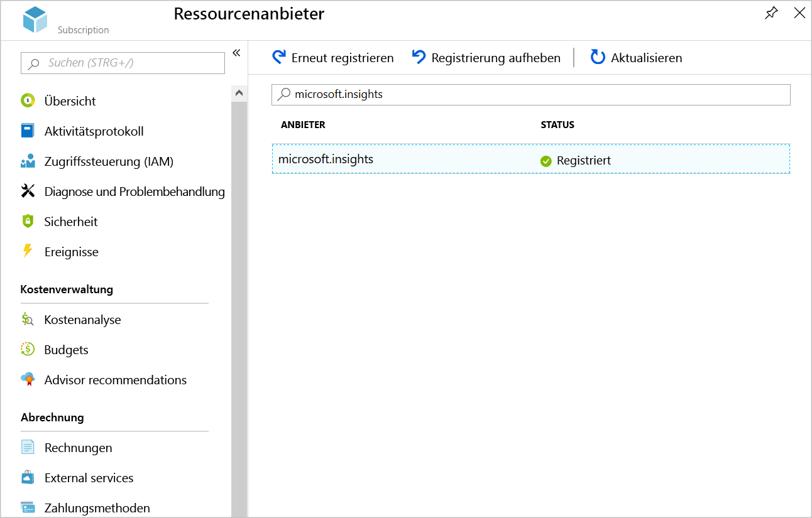The width and height of the screenshot is (812, 518).
Task: Click the Zahlungsmethoden card icon
Action: 28,507
